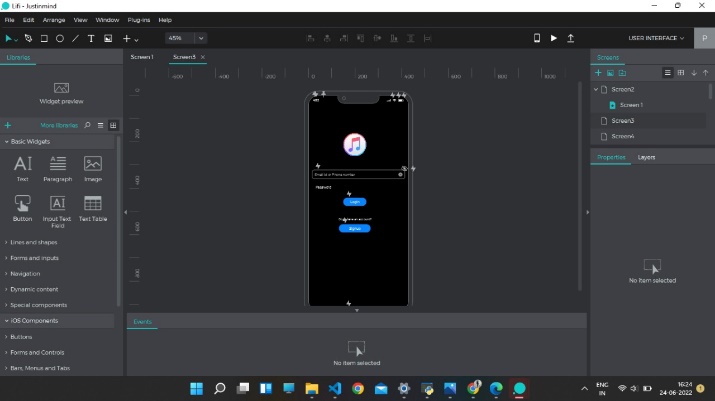Select the Text widget
Image resolution: width=715 pixels, height=401 pixels.
22,169
